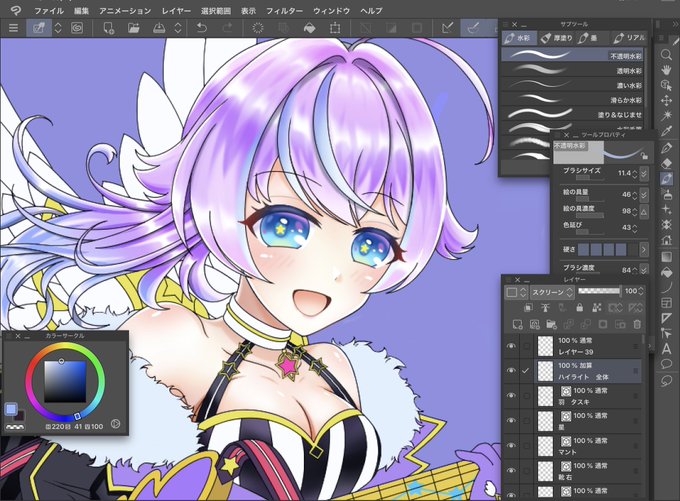Viewport: 680px width, 501px height.
Task: Click the Undo arrow in command bar
Action: click(202, 28)
